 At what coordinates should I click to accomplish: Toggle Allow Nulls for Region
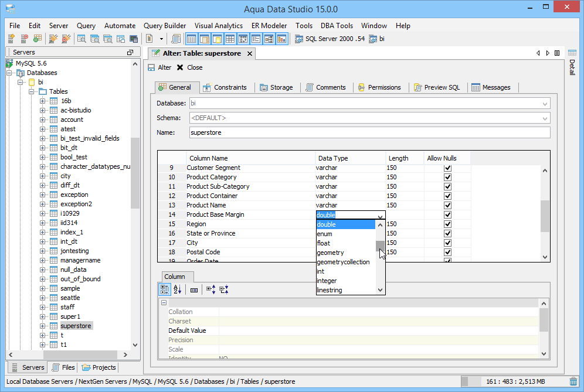448,224
